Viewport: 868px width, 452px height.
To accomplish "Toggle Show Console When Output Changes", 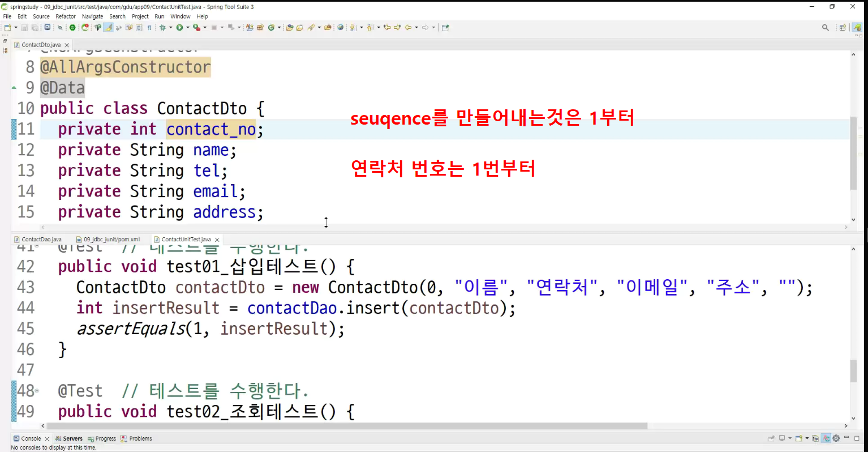I will 815,438.
